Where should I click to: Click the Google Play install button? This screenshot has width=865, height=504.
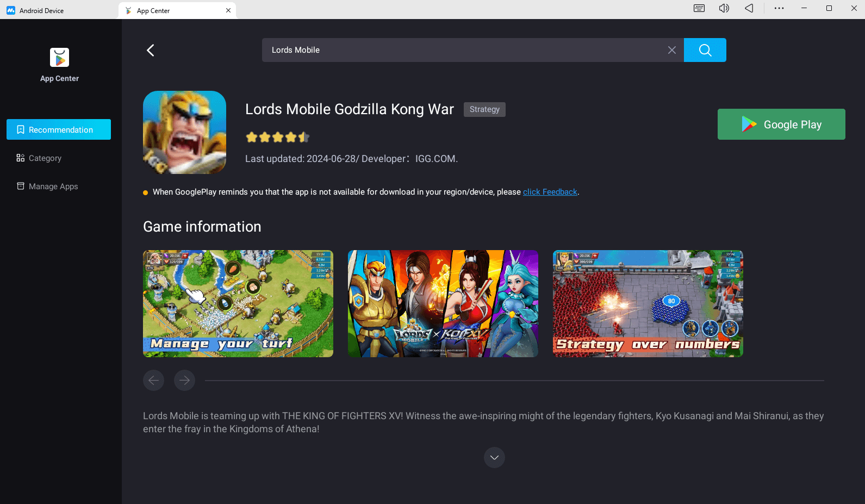781,124
